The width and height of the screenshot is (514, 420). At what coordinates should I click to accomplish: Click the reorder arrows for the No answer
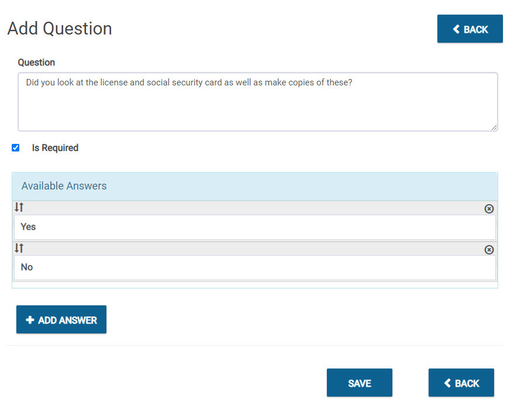point(19,248)
